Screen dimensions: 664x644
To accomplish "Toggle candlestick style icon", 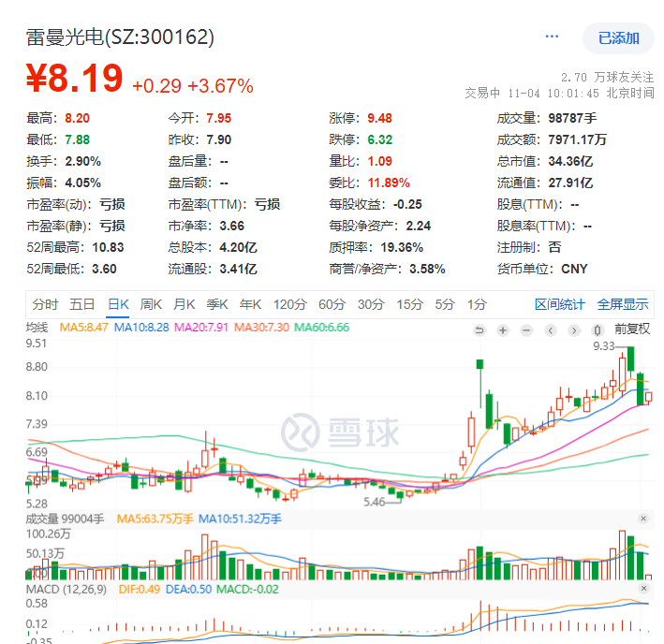I will 598,330.
